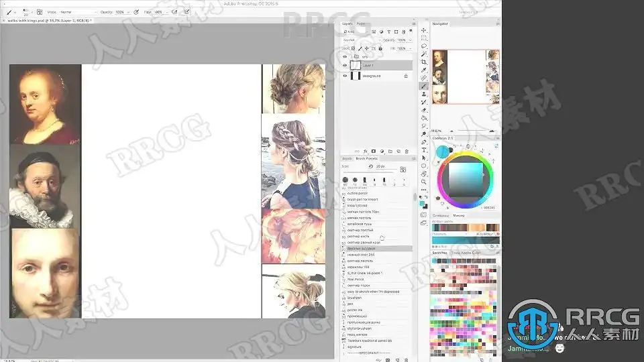Select the Magic Wand tool

(x=423, y=54)
